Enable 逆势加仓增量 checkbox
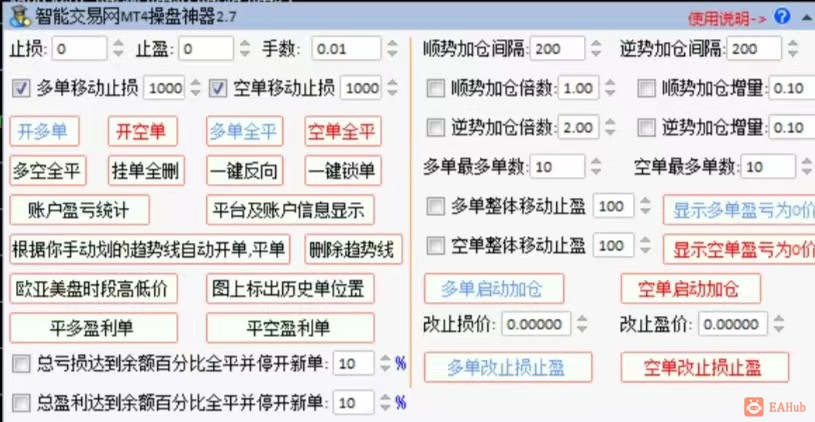 647,127
